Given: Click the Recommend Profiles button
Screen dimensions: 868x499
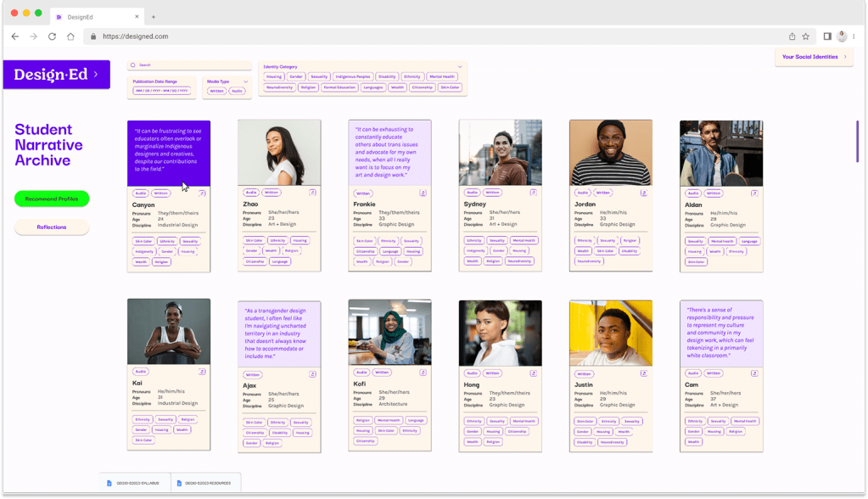Looking at the screenshot, I should coord(52,199).
